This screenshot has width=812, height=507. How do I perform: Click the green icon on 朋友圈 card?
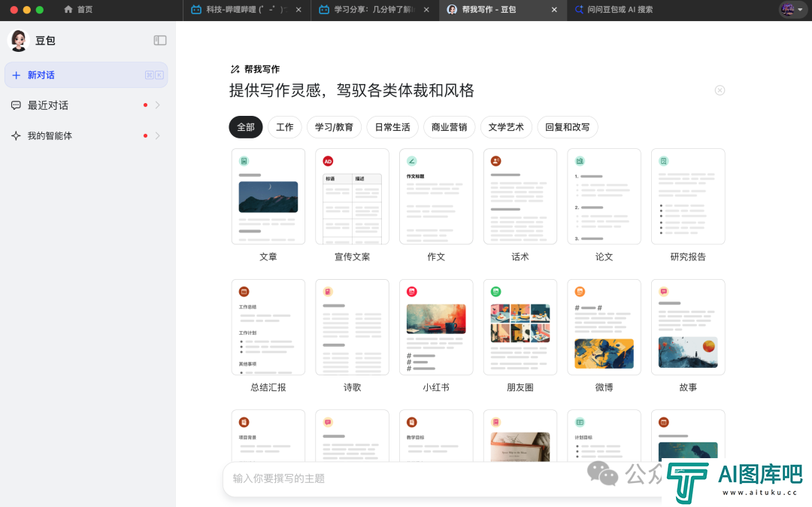(x=495, y=292)
